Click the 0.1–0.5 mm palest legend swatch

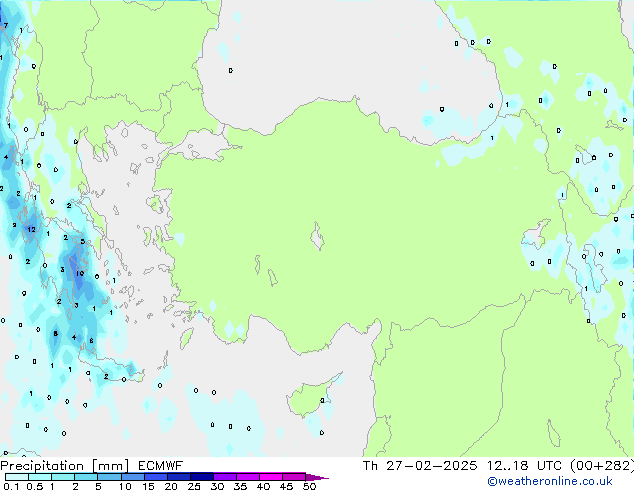pos(17,477)
